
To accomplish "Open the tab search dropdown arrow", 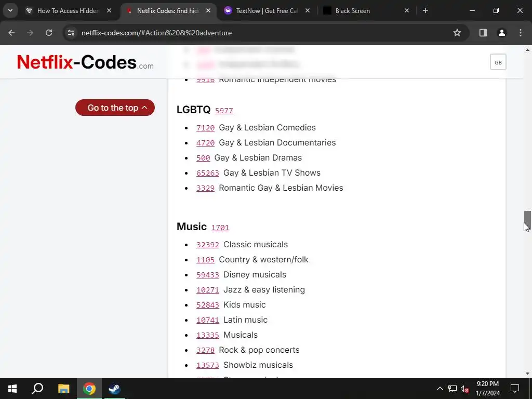I will 10,10.
